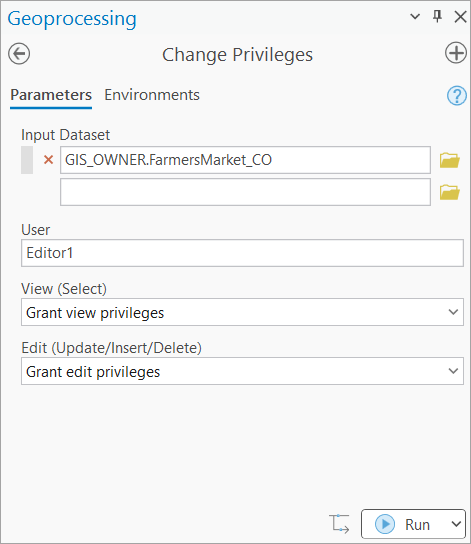Viewport: 471px width, 544px height.
Task: Close the Geoprocessing pane
Action: click(460, 17)
